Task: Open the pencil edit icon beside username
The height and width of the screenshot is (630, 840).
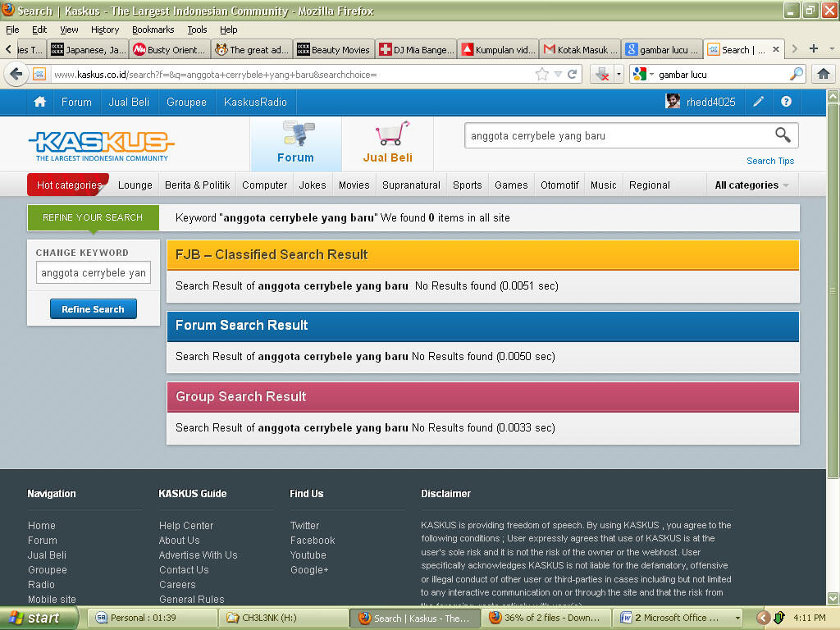Action: tap(758, 102)
